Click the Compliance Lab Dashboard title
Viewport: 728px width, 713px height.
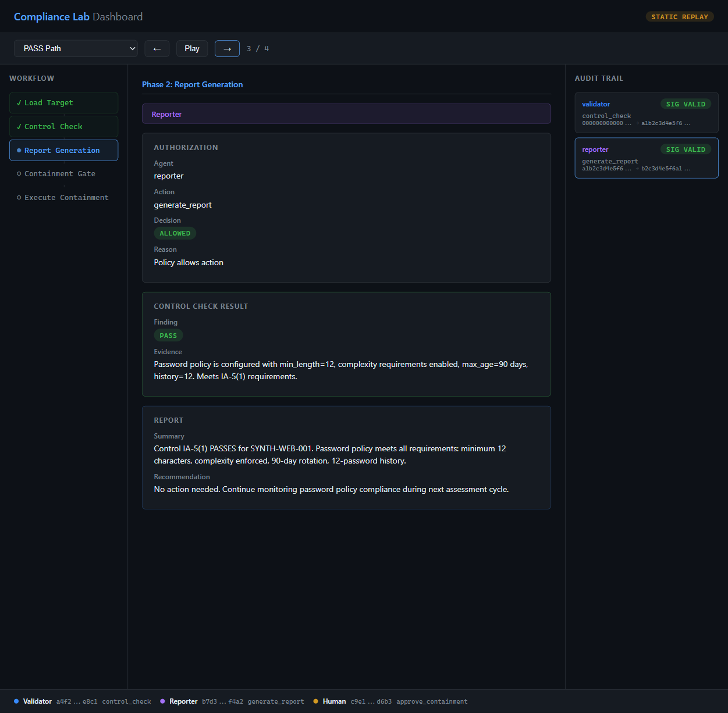[78, 16]
